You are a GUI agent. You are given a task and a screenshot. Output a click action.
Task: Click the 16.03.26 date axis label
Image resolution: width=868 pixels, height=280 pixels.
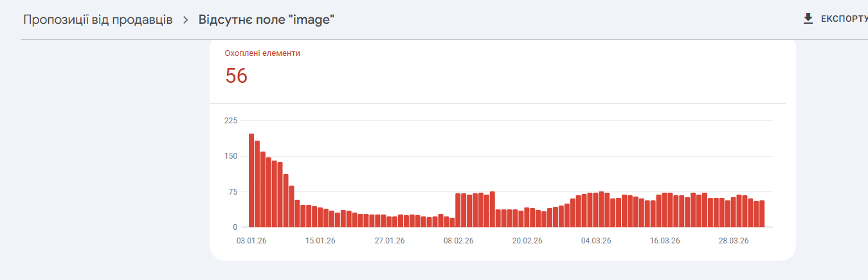[x=665, y=241]
